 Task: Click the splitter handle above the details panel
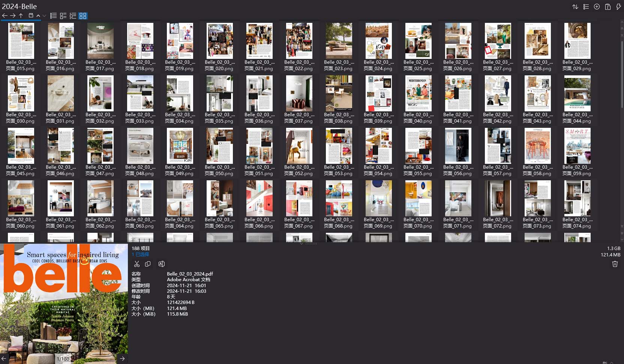coord(311,243)
